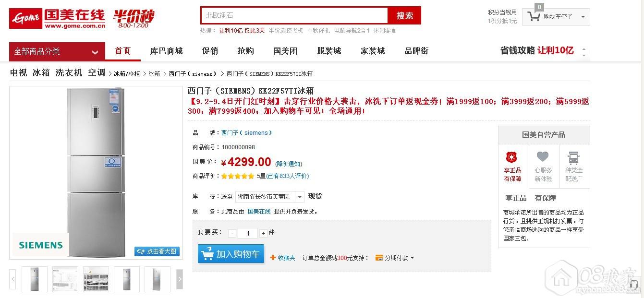
Task: Click the 加入购物车 add to cart button
Action: 231,254
